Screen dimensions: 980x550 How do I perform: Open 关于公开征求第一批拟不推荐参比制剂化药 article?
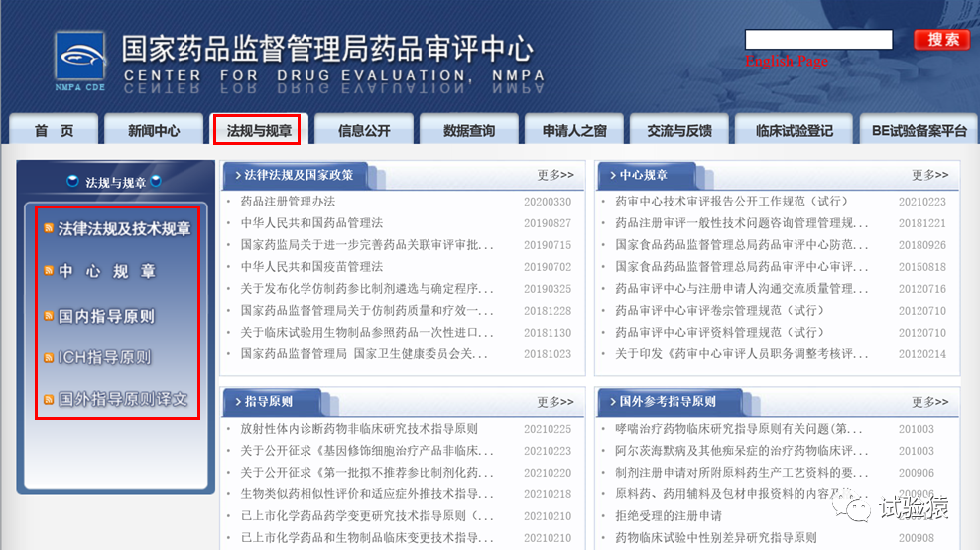(367, 473)
